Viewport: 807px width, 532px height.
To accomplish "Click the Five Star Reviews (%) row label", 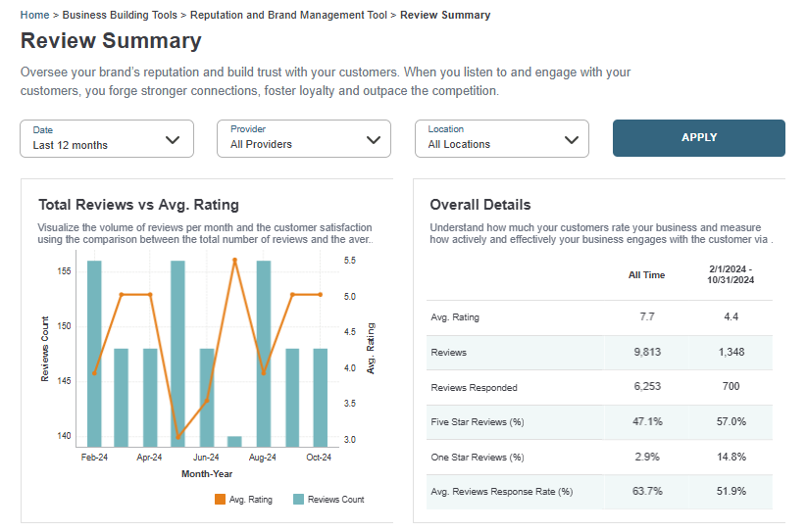I will [478, 422].
